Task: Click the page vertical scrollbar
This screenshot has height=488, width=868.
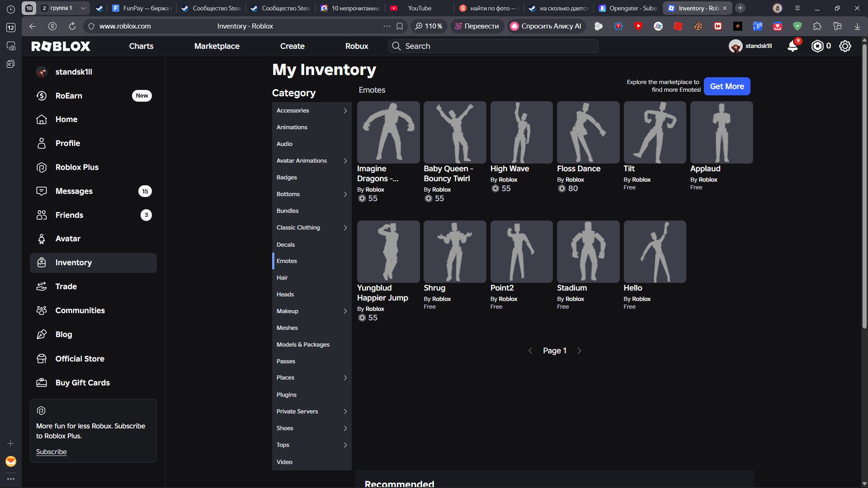Action: [864, 185]
